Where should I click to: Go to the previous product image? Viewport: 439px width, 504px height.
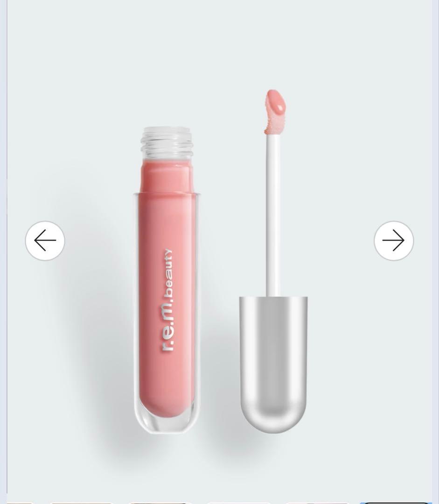point(45,240)
